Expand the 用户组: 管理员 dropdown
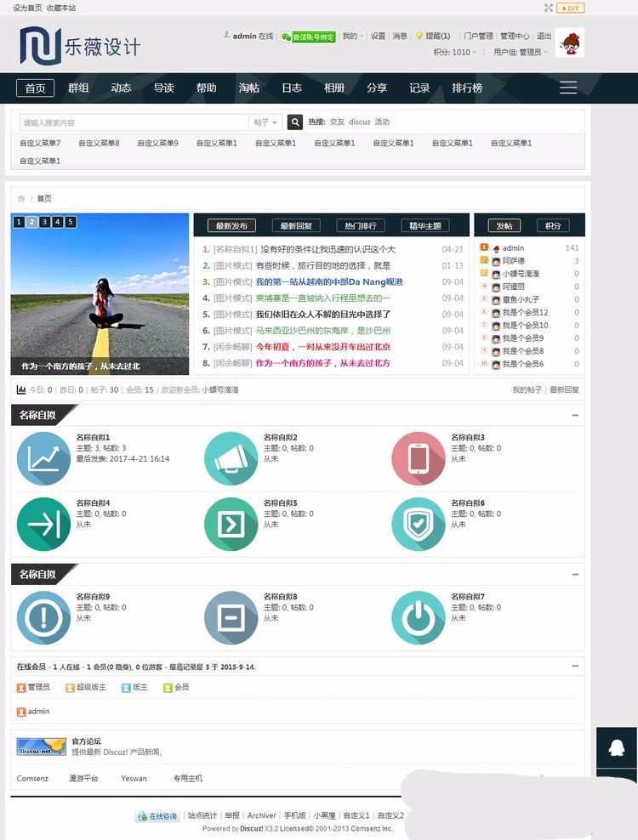This screenshot has width=638, height=840. tap(520, 52)
